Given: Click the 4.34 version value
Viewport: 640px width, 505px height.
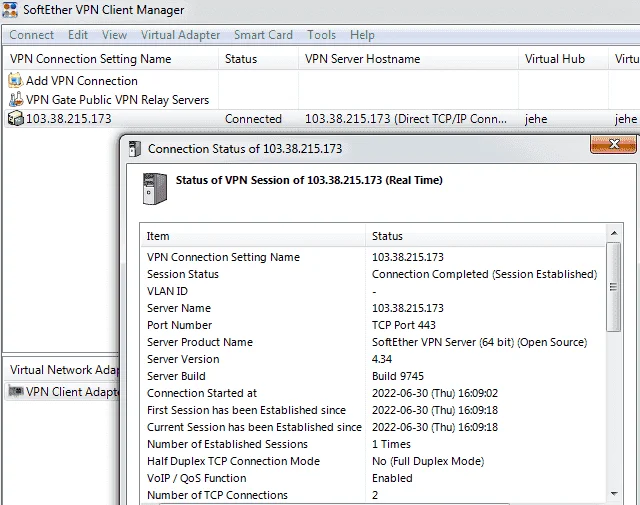Looking at the screenshot, I should tap(382, 359).
